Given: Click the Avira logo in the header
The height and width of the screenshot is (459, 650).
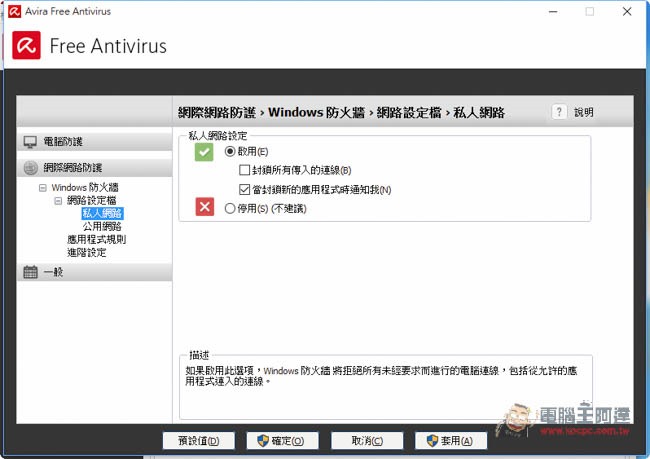Looking at the screenshot, I should (x=27, y=45).
